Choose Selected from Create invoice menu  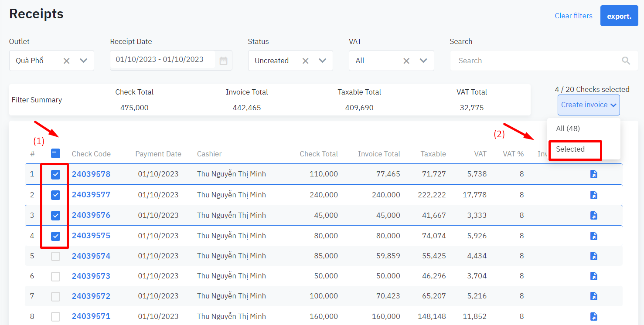(570, 149)
